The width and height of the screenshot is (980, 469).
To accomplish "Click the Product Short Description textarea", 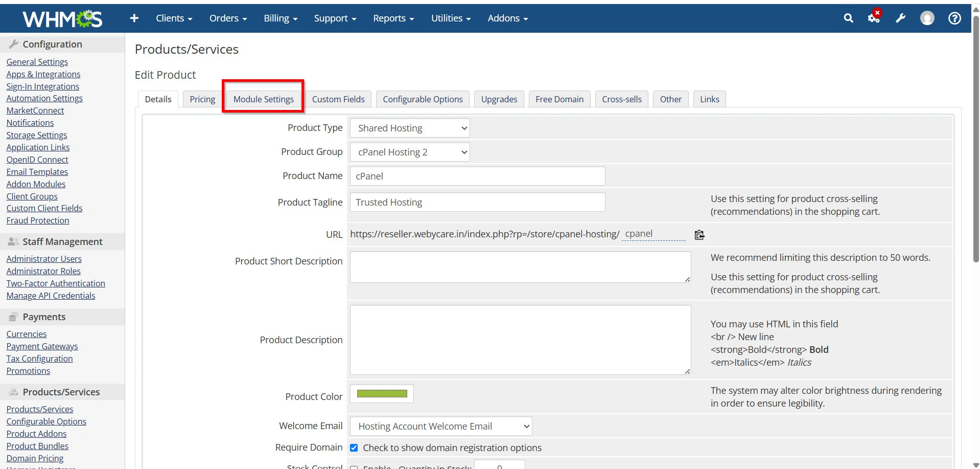I will (x=520, y=267).
